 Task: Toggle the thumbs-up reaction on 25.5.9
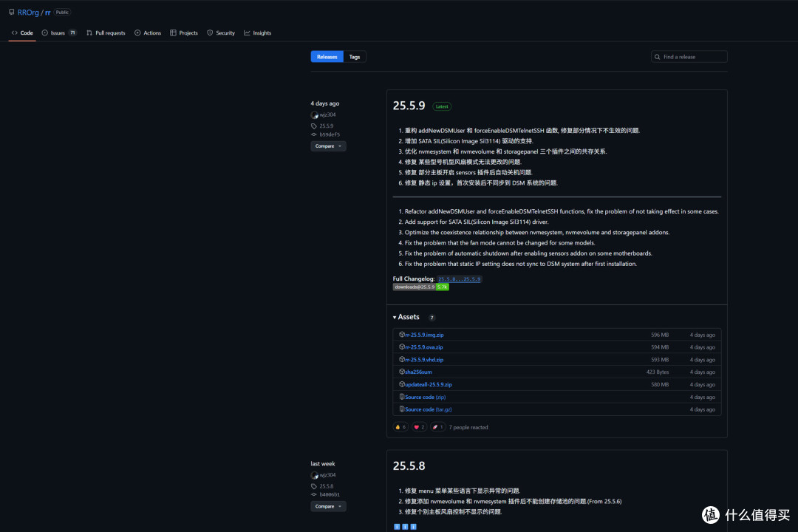point(400,427)
